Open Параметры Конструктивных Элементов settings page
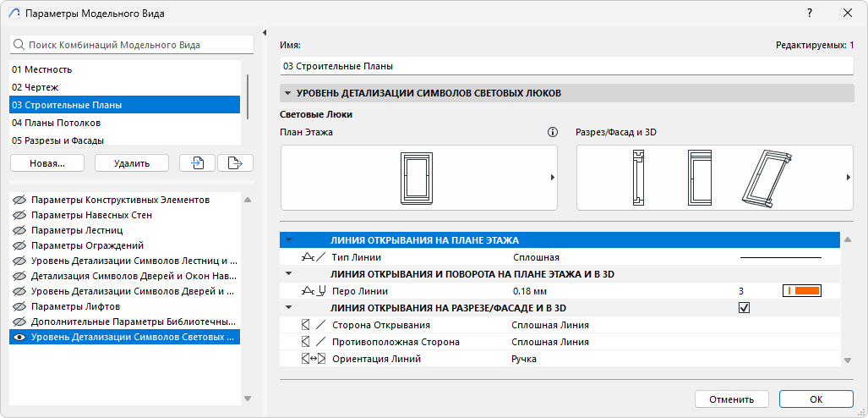 coord(120,201)
